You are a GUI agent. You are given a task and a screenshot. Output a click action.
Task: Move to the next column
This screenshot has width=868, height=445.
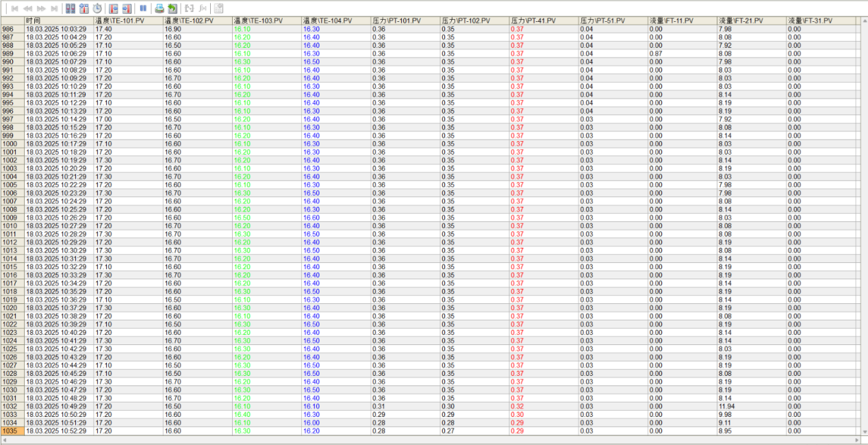tap(127, 9)
